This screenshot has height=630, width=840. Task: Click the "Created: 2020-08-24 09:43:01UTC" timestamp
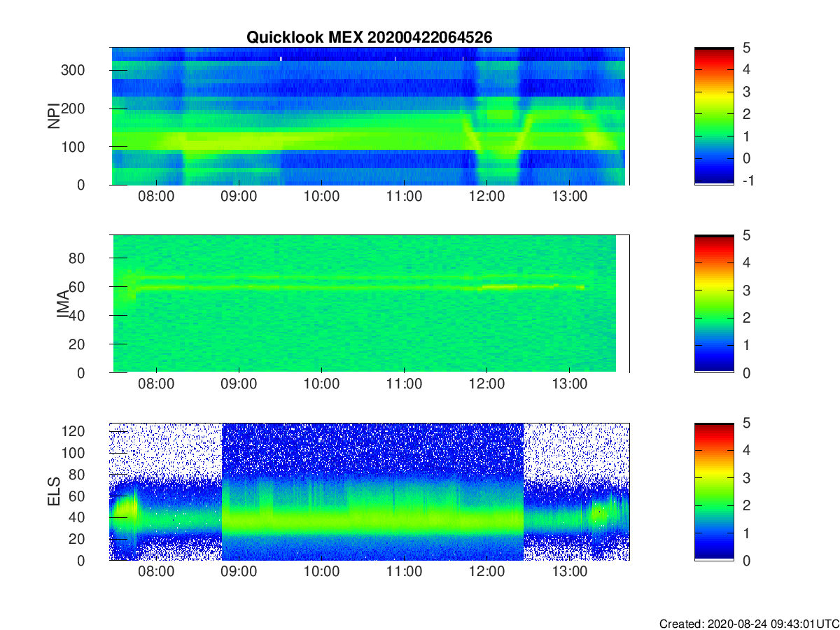coord(749,624)
